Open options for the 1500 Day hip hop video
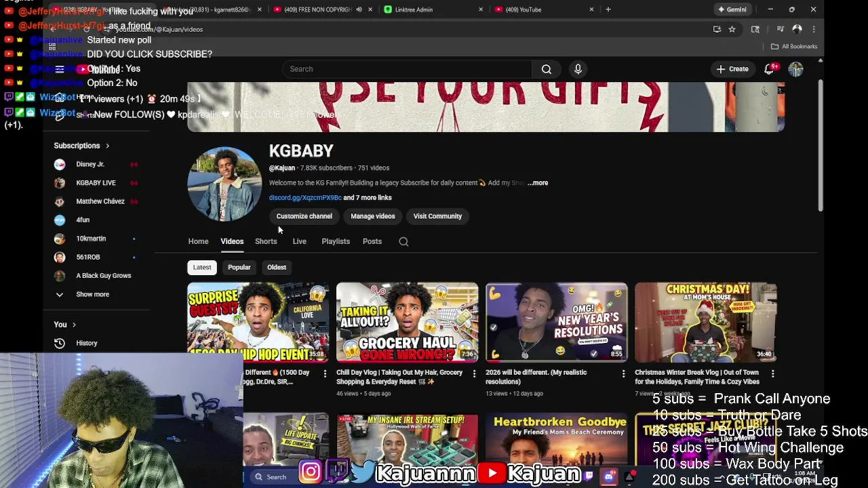This screenshot has width=868, height=488. (325, 373)
